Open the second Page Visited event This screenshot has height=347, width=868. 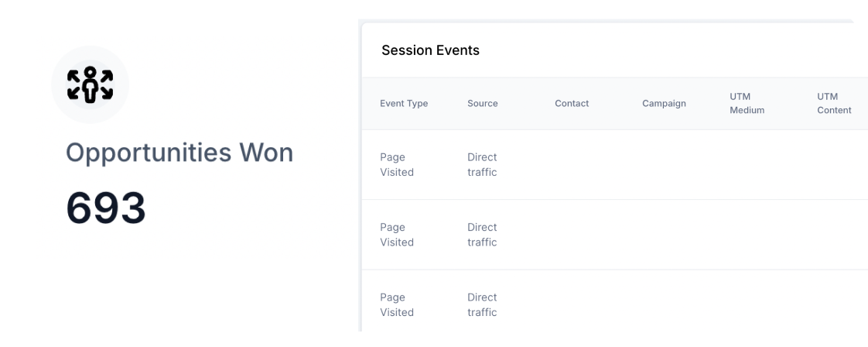397,235
